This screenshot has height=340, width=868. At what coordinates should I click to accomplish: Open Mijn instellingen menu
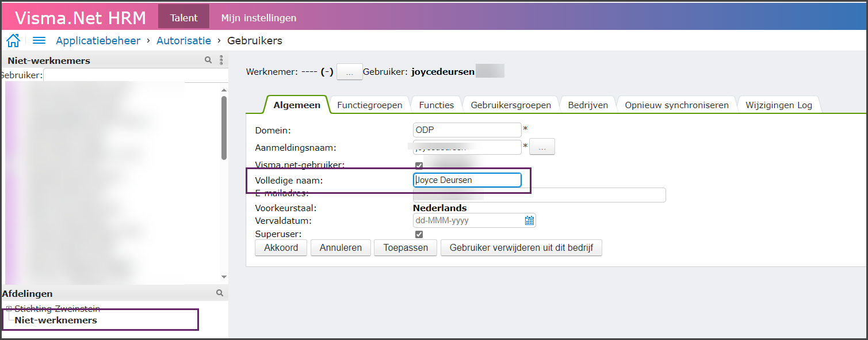point(259,18)
